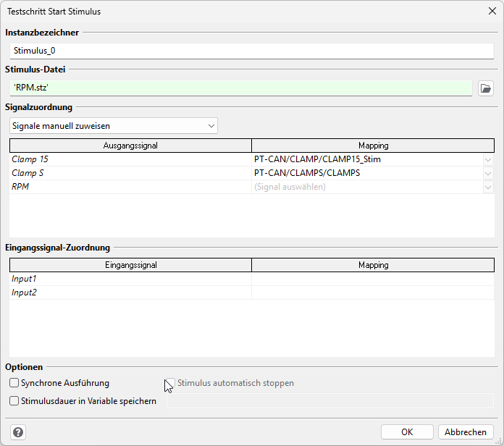Select the Clamp S output signal row
Image resolution: width=504 pixels, height=446 pixels.
[130, 173]
